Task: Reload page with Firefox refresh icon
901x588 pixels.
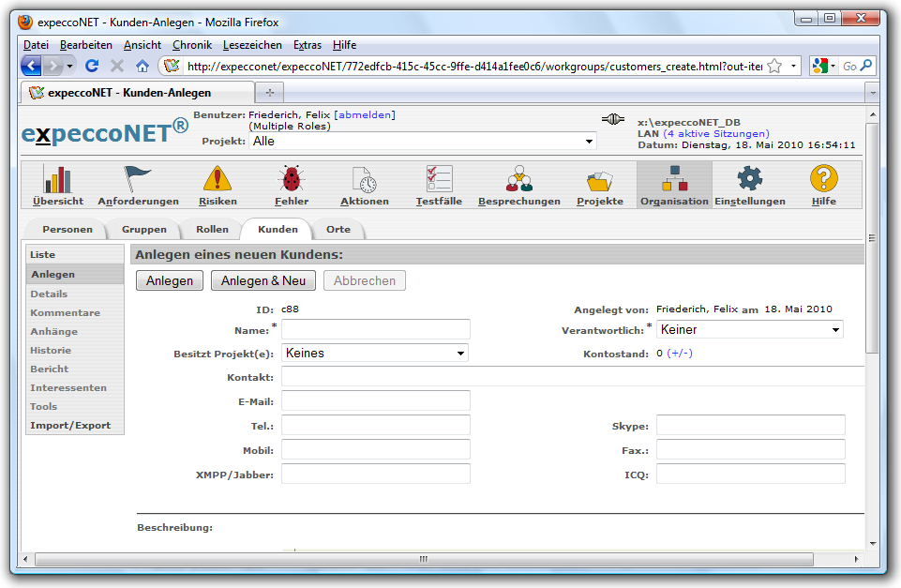Action: point(92,66)
